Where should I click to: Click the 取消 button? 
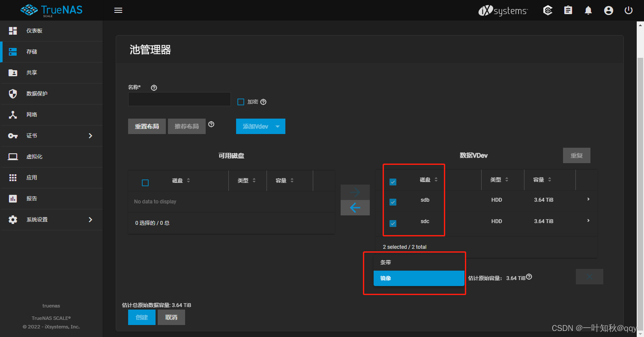pos(171,317)
